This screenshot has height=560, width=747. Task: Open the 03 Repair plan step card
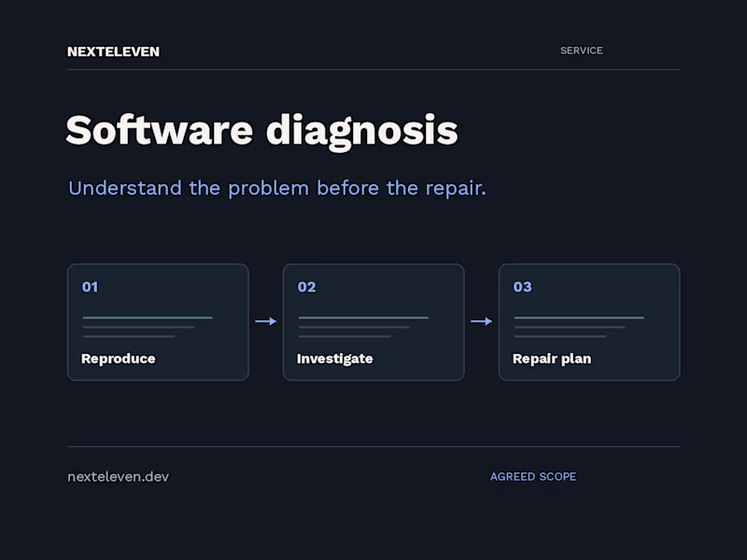click(589, 322)
